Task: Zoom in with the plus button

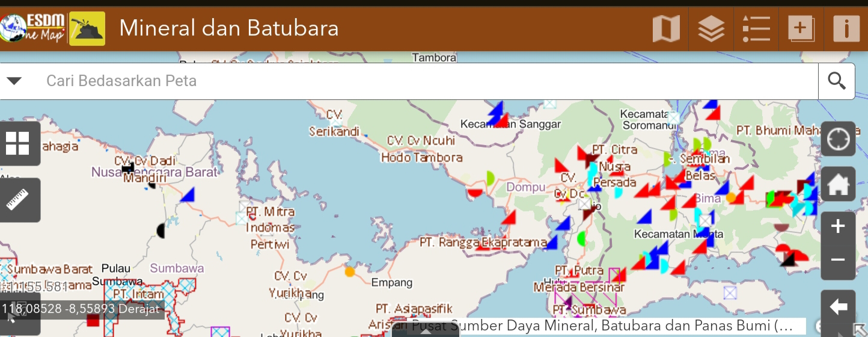Action: click(x=838, y=227)
